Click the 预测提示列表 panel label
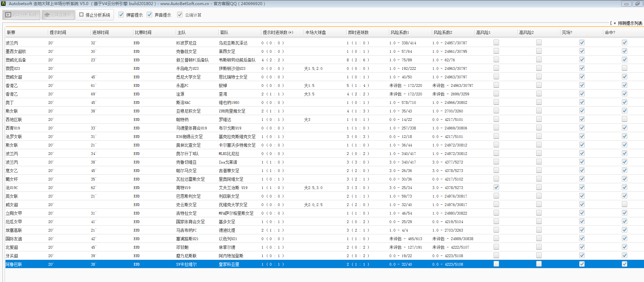Screen dimensions: 644x282 click(x=630, y=23)
